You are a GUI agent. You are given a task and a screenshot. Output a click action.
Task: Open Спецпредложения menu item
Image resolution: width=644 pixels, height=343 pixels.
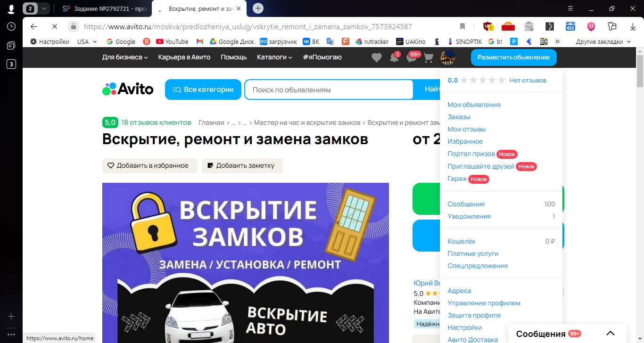point(478,266)
